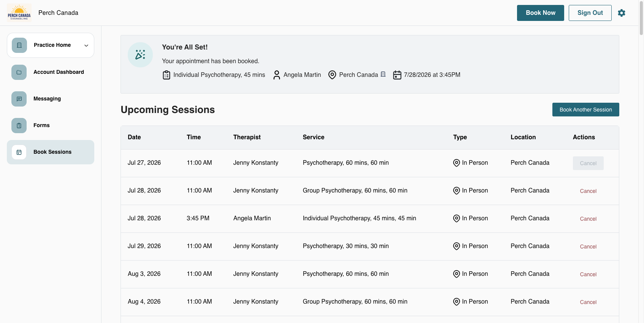Open the settings gear icon
The height and width of the screenshot is (323, 644).
622,13
